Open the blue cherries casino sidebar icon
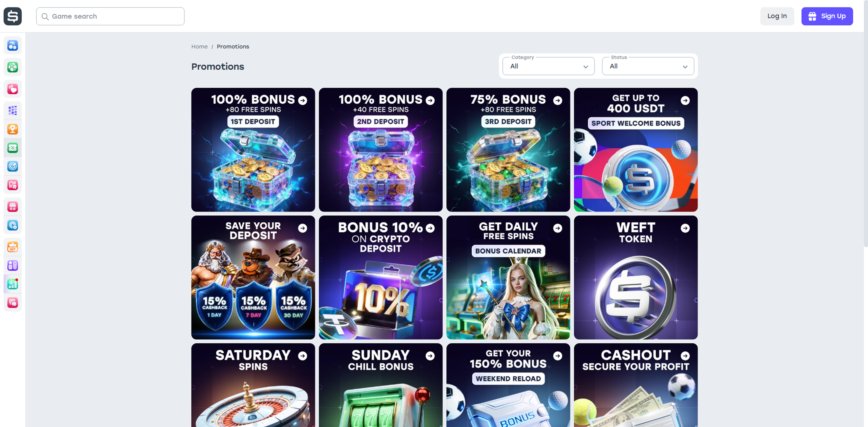Image resolution: width=868 pixels, height=427 pixels. pyautogui.click(x=12, y=45)
